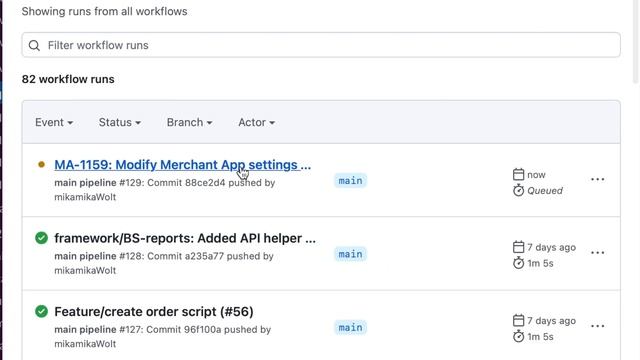Open the Event filter dropdown
The width and height of the screenshot is (640, 360).
click(54, 122)
